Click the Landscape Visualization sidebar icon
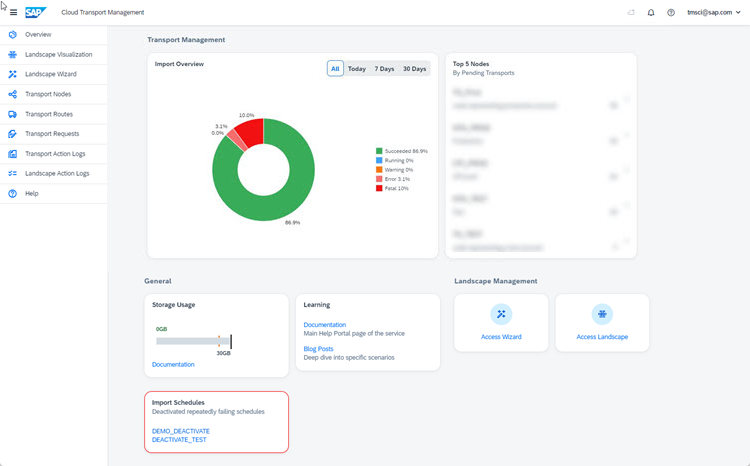This screenshot has width=750, height=466. click(12, 54)
